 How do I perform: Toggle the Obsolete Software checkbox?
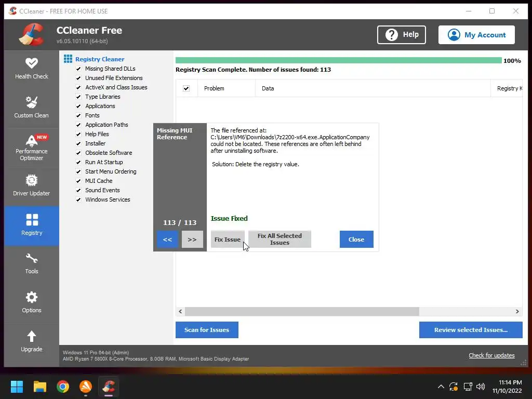[x=78, y=153]
